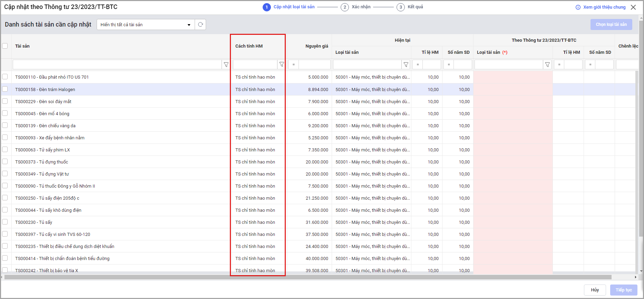Image resolution: width=644 pixels, height=299 pixels.
Task: Click the Hủy button
Action: pyautogui.click(x=595, y=290)
